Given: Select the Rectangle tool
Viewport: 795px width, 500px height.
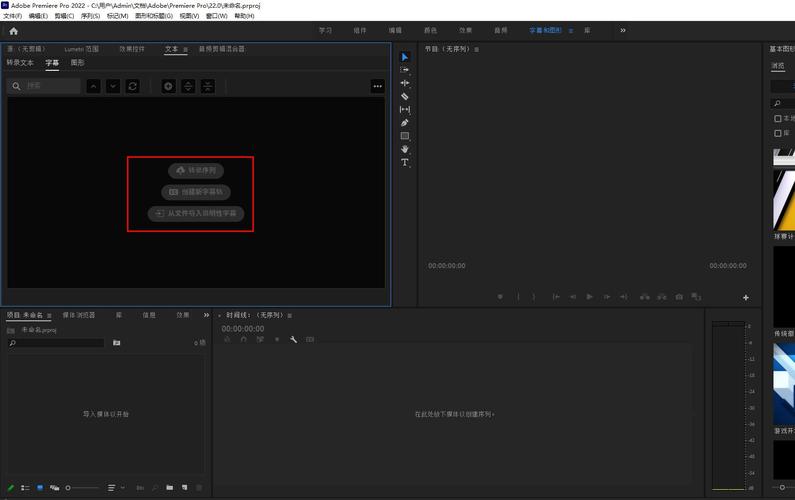Looking at the screenshot, I should click(x=405, y=136).
